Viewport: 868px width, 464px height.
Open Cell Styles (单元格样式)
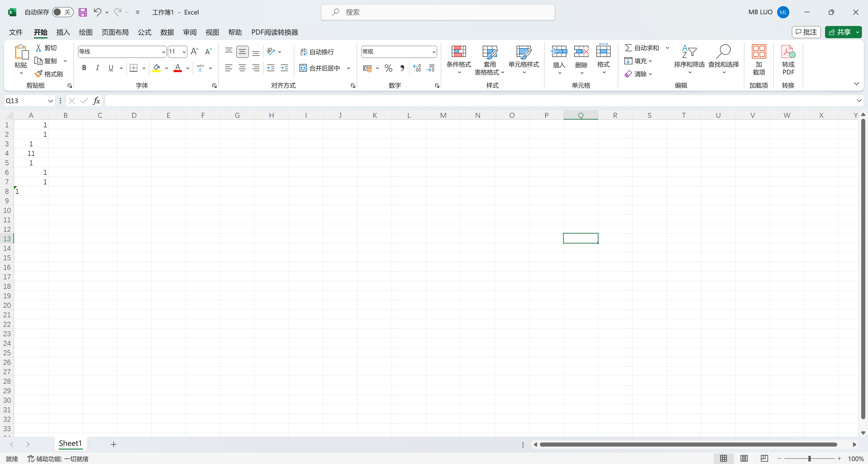524,60
